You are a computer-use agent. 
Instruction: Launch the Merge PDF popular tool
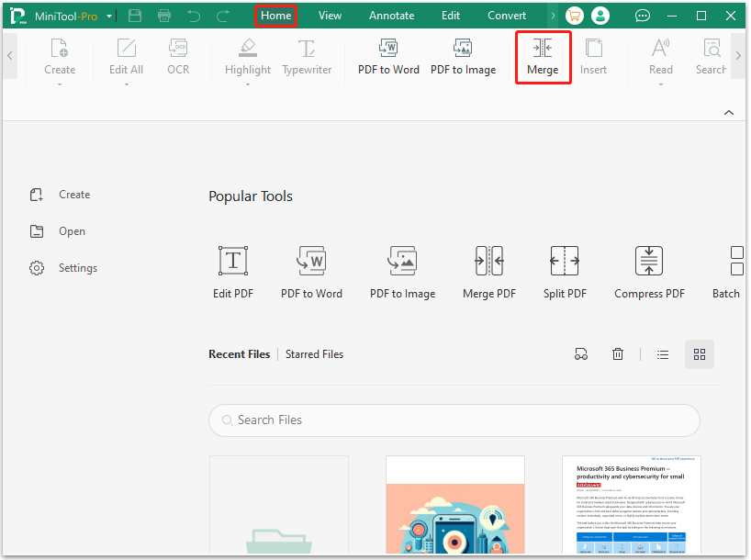coord(489,273)
